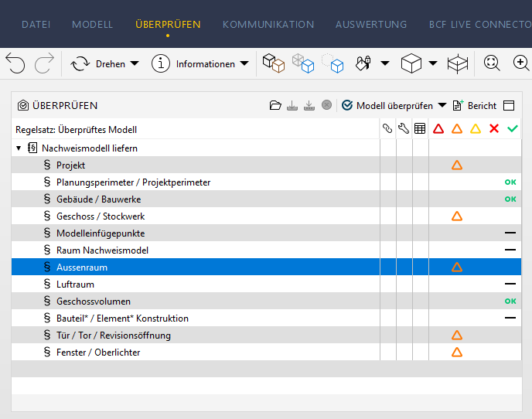
Task: Open the ÜBERPRÜFEN tab
Action: [168, 25]
